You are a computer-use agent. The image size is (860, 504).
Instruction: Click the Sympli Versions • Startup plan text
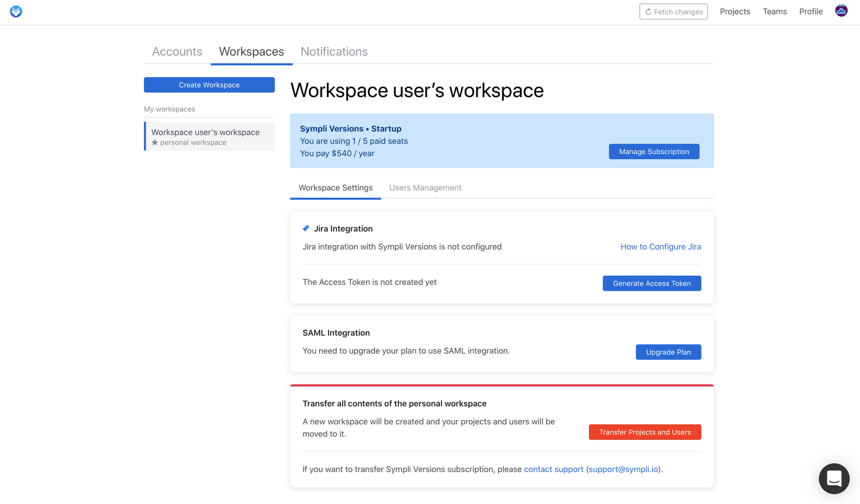click(350, 128)
